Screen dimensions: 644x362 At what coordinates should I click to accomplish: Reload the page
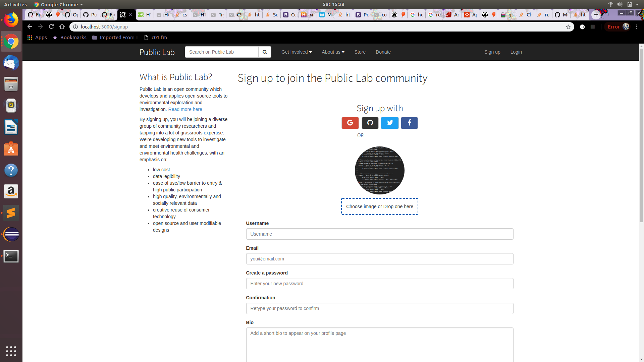coord(51,26)
